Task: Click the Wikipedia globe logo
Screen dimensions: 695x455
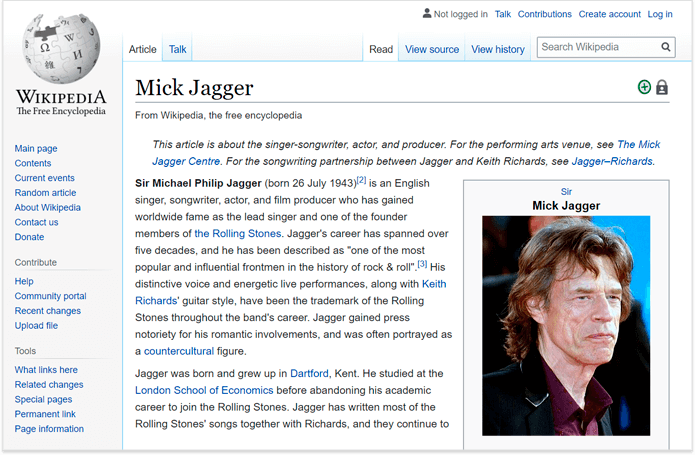Action: [x=61, y=49]
